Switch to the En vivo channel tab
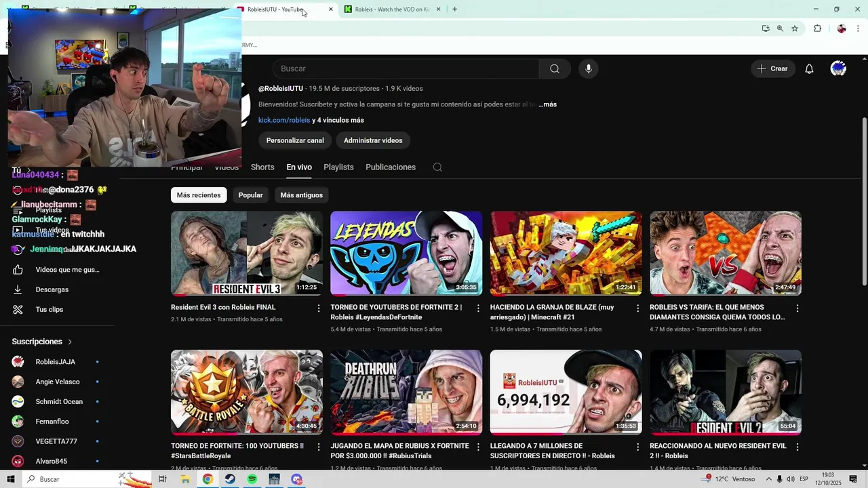Image resolution: width=868 pixels, height=488 pixels. coord(299,167)
